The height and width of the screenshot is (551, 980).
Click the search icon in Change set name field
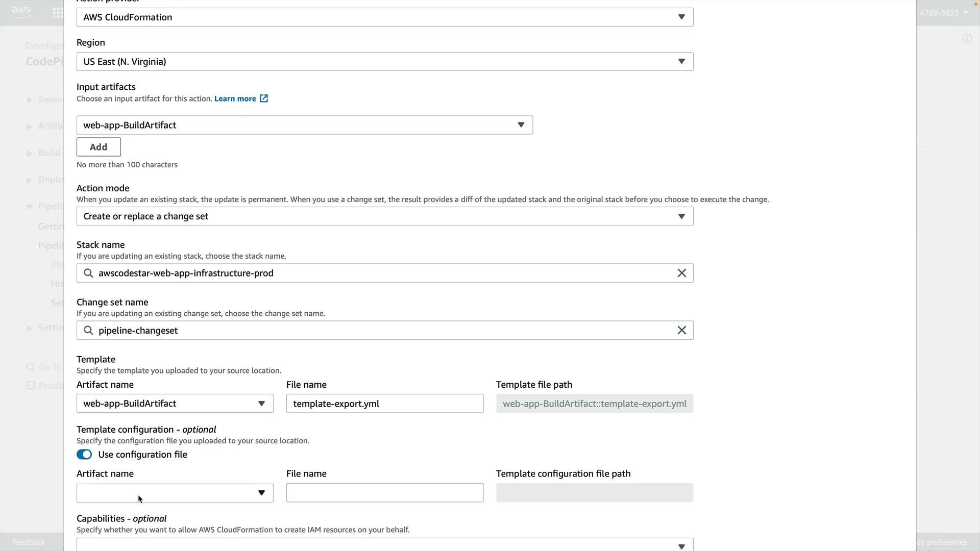click(x=88, y=330)
